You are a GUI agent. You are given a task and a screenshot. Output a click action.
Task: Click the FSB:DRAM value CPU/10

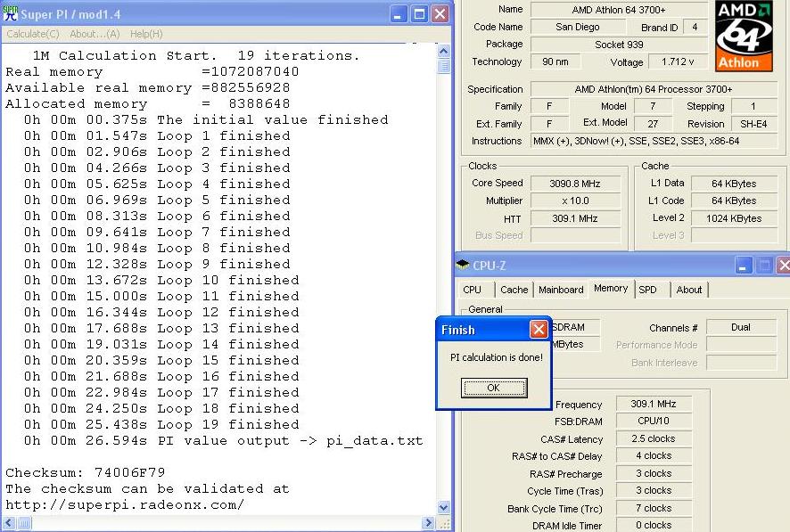pyautogui.click(x=654, y=421)
